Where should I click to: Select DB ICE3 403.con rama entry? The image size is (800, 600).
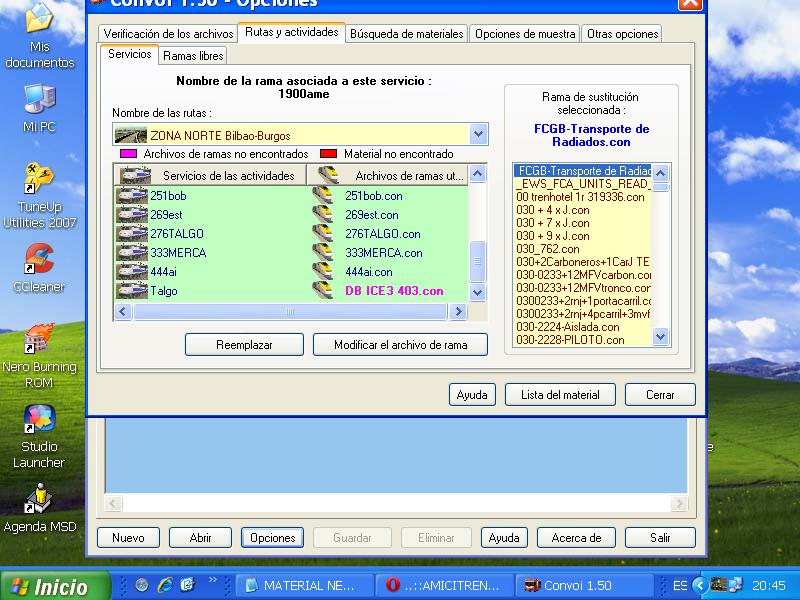pos(394,291)
